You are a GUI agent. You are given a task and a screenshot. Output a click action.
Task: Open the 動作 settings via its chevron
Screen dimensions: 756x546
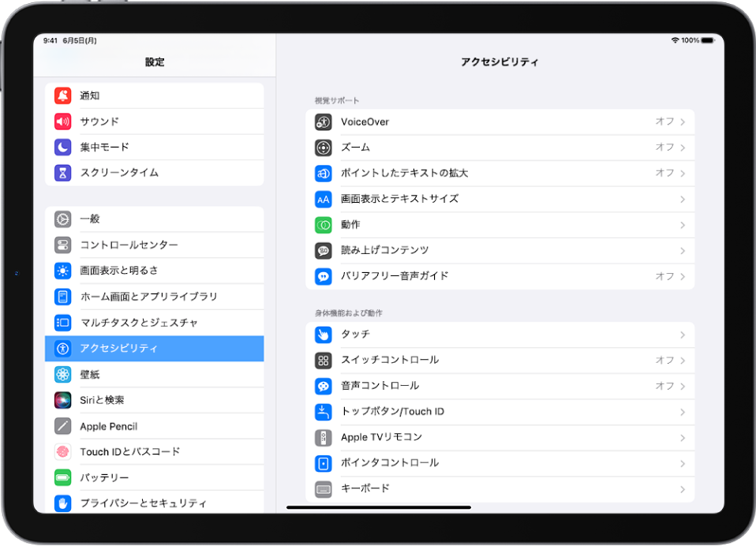point(683,224)
